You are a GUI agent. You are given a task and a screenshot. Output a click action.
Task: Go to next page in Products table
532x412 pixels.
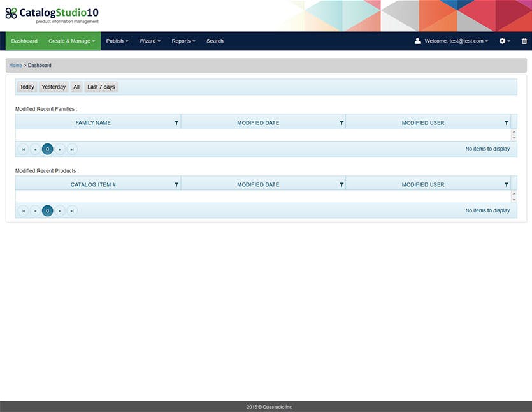coord(60,211)
